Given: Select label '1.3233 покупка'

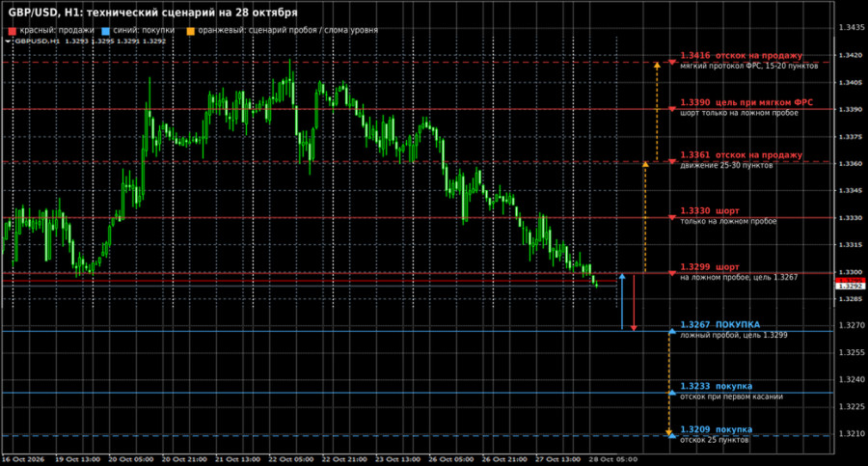Looking at the screenshot, I should 717,386.
